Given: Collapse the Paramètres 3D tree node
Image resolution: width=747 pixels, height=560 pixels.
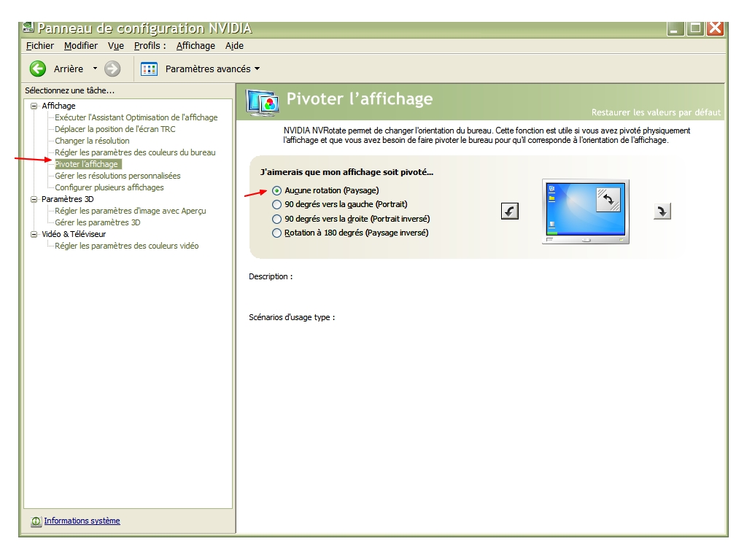Looking at the screenshot, I should [x=34, y=199].
